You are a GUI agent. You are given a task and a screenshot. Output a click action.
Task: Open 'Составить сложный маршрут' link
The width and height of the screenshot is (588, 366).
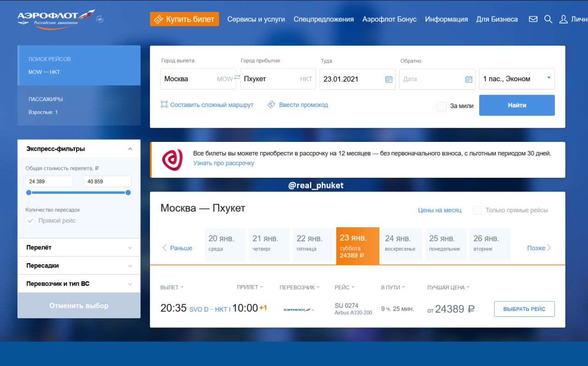coord(212,105)
